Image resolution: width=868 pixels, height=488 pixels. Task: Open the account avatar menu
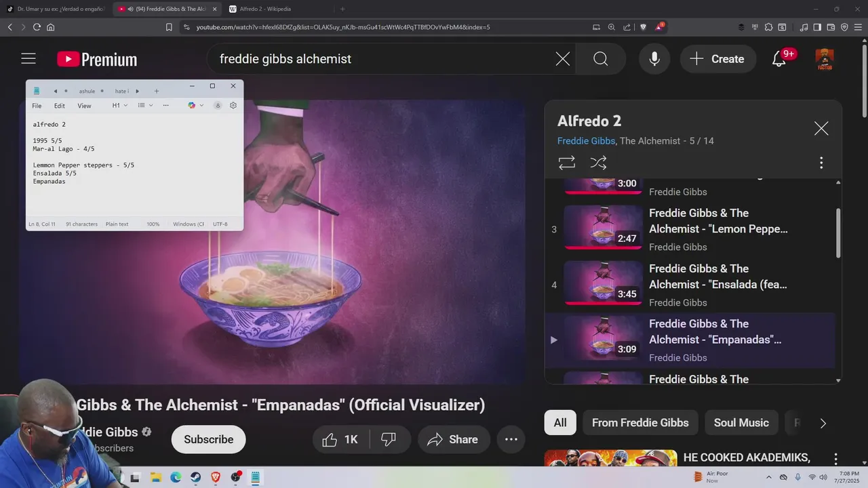click(x=825, y=59)
